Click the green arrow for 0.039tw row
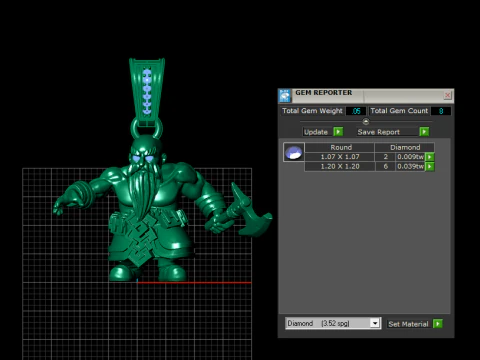 pyautogui.click(x=430, y=166)
